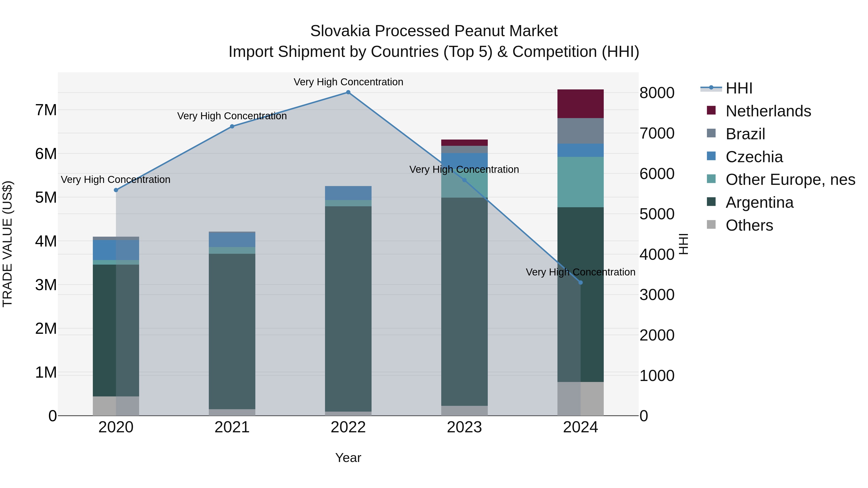The width and height of the screenshot is (868, 488).
Task: Click the 2020 Czechia bar segment
Action: point(116,250)
